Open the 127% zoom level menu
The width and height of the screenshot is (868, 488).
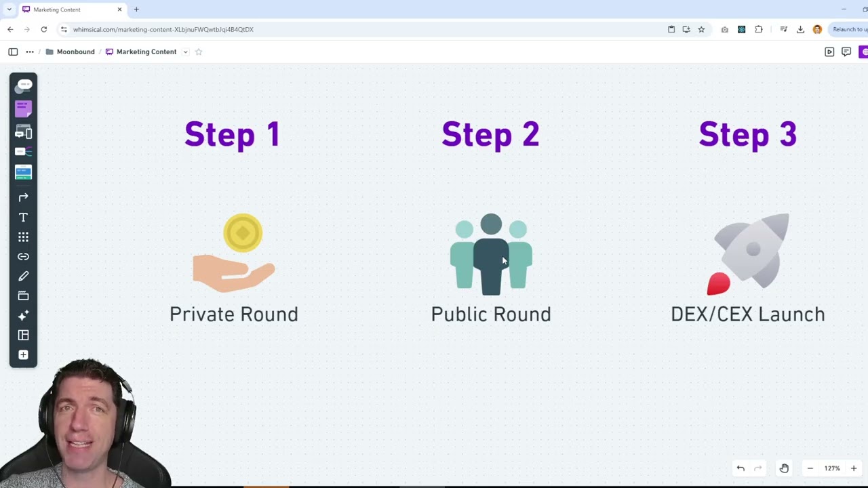[x=832, y=468]
